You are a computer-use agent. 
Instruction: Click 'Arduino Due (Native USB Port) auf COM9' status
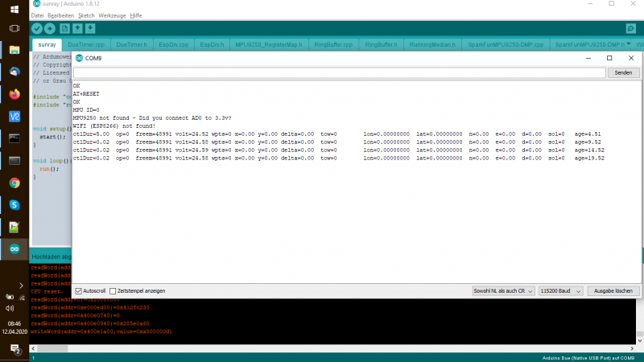pos(588,358)
